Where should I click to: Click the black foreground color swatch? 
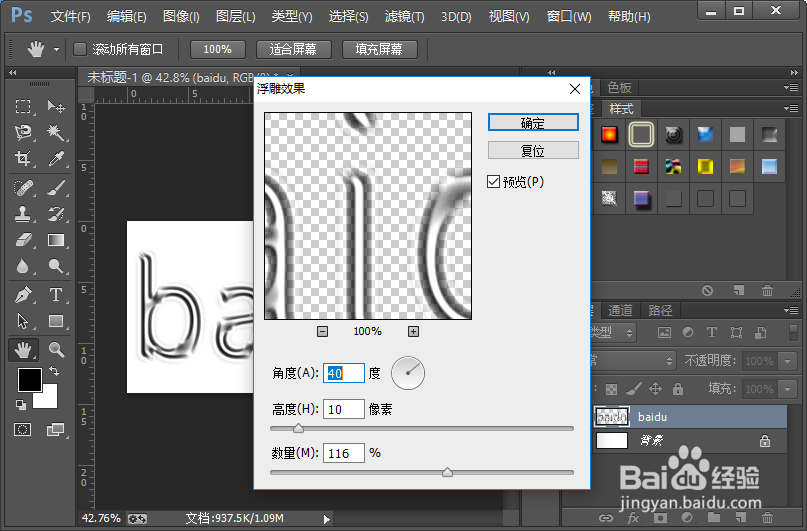pyautogui.click(x=29, y=380)
